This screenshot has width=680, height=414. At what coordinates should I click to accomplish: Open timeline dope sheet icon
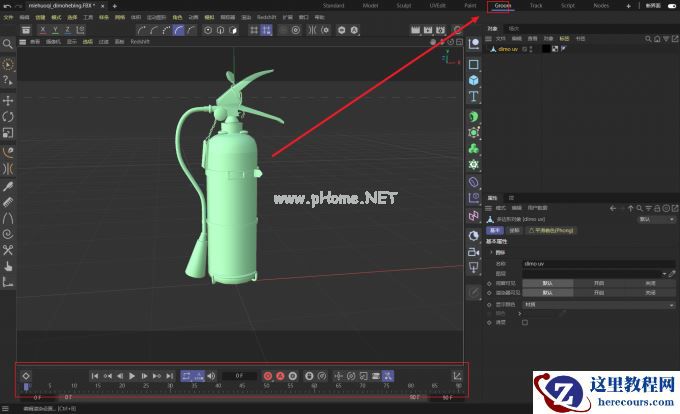coord(457,376)
